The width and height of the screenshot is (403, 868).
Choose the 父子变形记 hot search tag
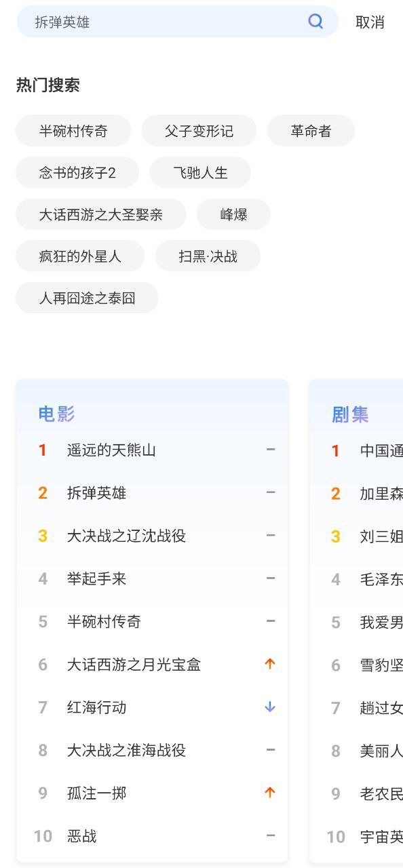[x=199, y=131]
